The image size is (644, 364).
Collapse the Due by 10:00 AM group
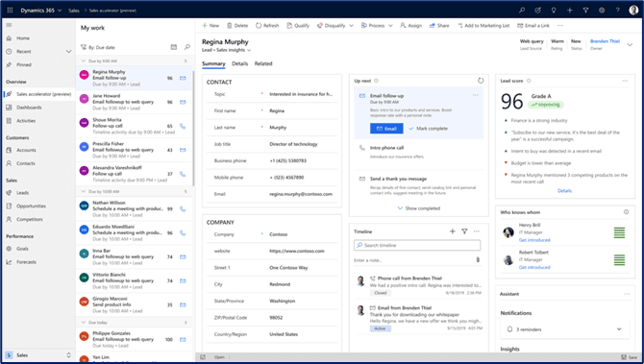tap(84, 191)
